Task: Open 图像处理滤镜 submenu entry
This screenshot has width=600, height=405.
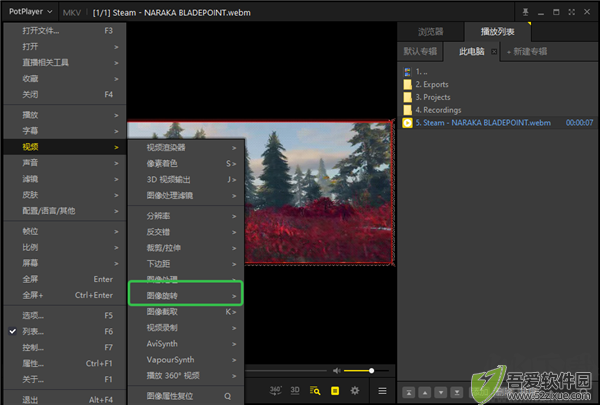Action: [x=186, y=196]
